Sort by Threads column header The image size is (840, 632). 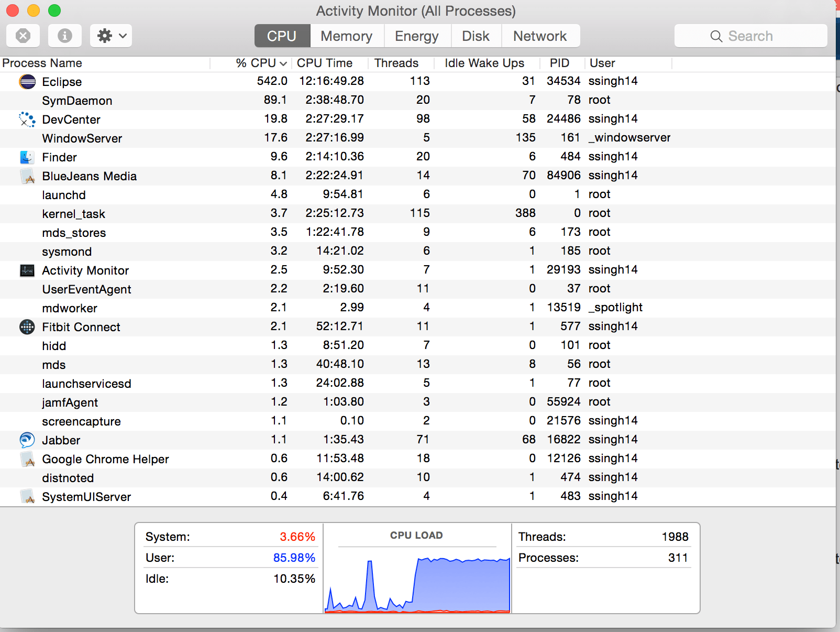401,63
